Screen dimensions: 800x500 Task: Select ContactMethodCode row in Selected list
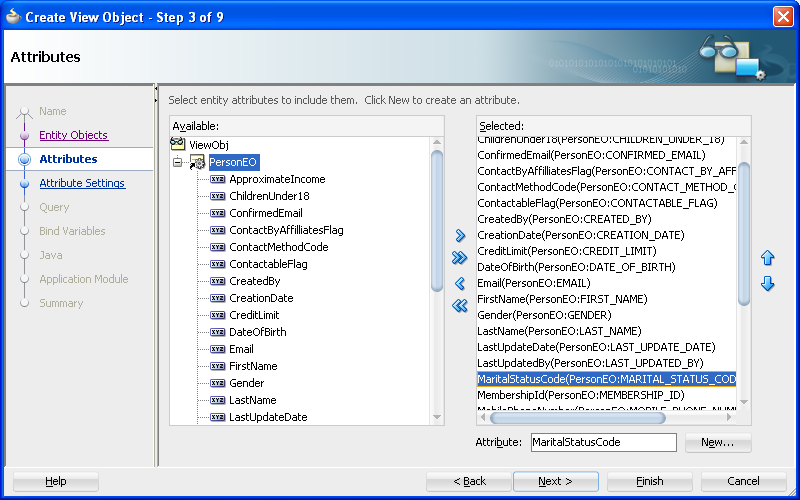pos(606,187)
